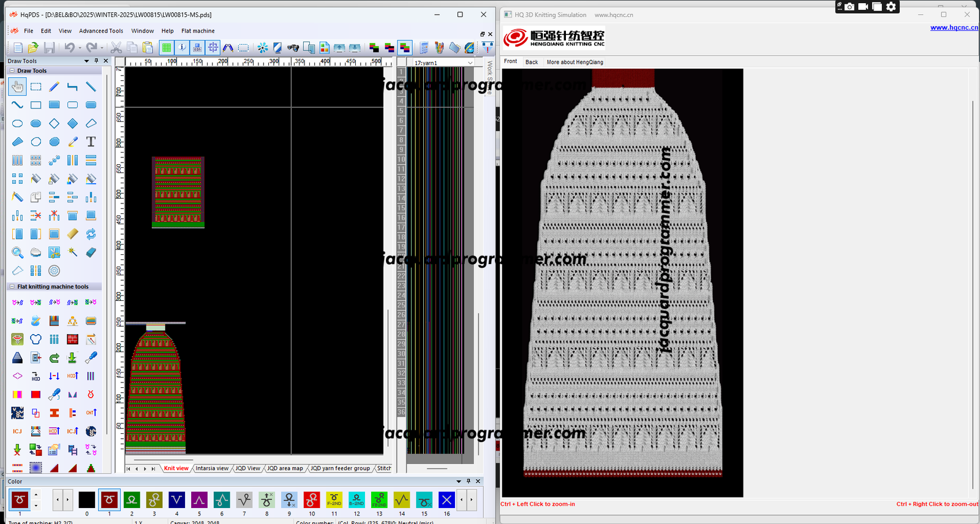Select the red color swatch number 10

[312, 500]
